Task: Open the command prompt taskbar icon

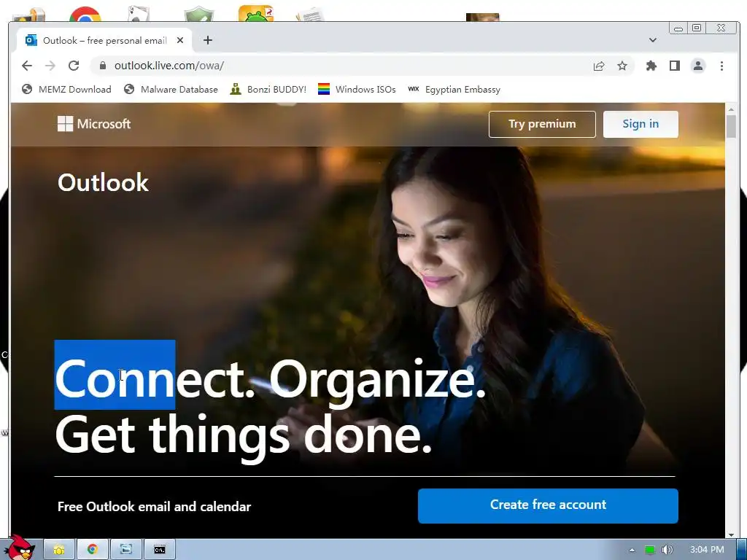Action: pyautogui.click(x=160, y=550)
